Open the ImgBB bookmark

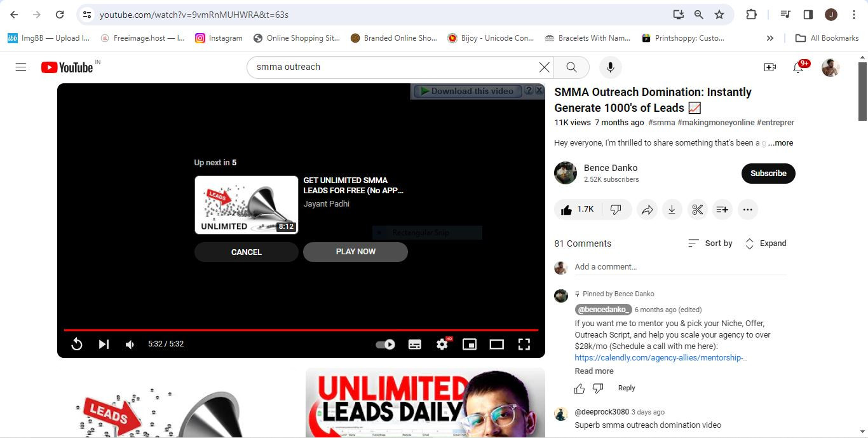point(49,38)
